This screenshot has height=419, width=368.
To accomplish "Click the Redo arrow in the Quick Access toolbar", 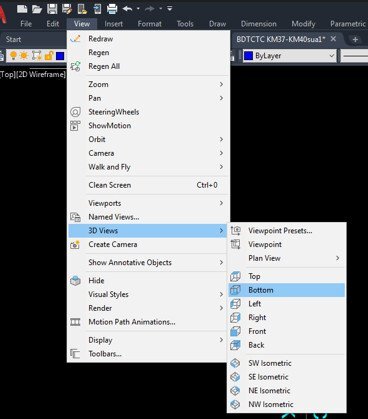I will (150, 9).
